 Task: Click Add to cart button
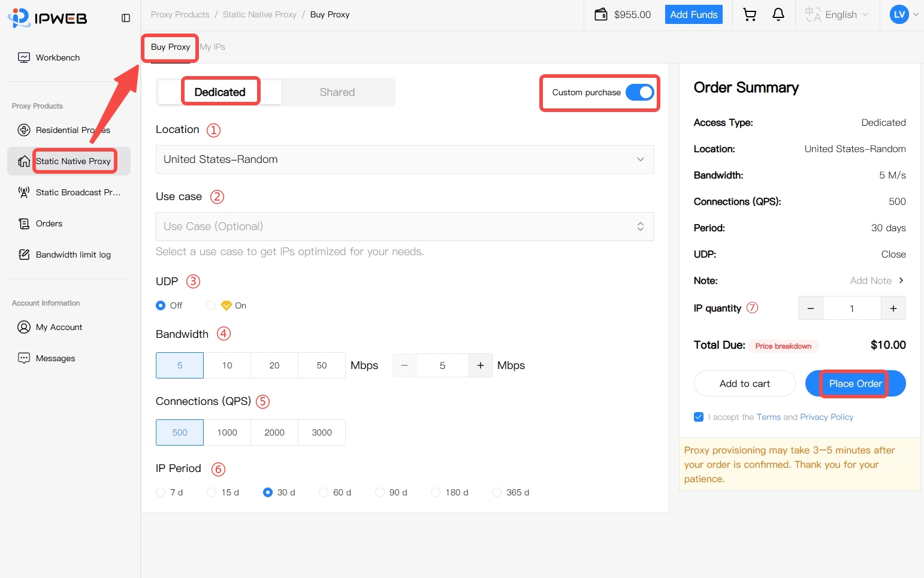745,383
